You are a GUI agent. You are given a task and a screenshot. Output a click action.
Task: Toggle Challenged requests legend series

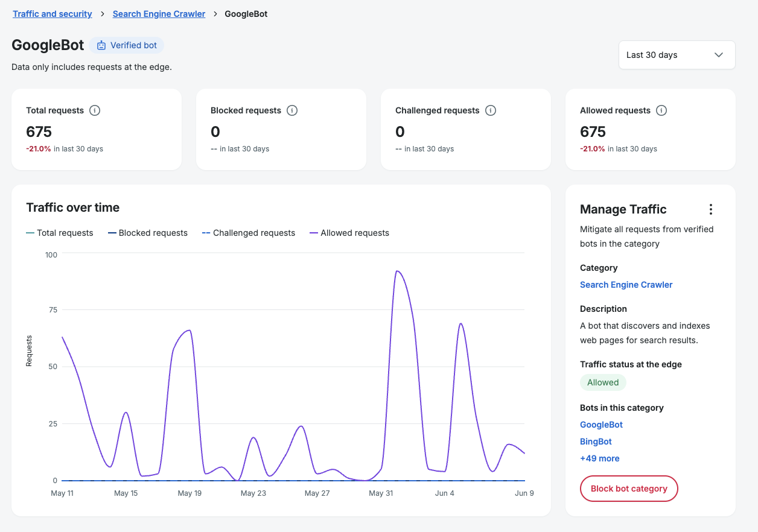pos(248,233)
